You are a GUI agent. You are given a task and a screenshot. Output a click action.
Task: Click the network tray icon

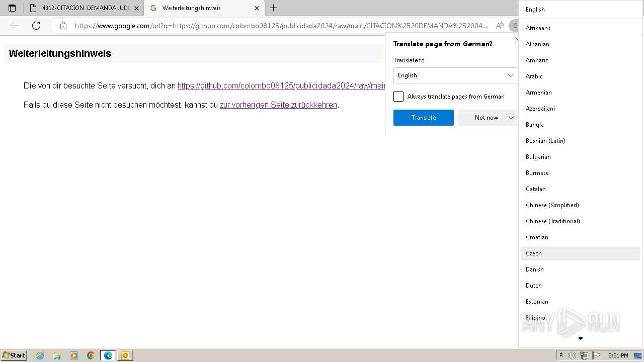pyautogui.click(x=584, y=355)
